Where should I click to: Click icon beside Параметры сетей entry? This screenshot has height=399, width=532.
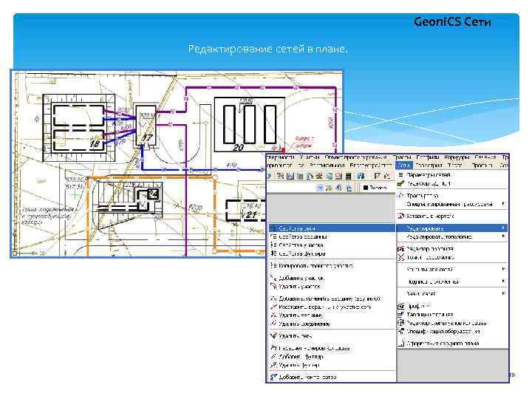[x=401, y=174]
